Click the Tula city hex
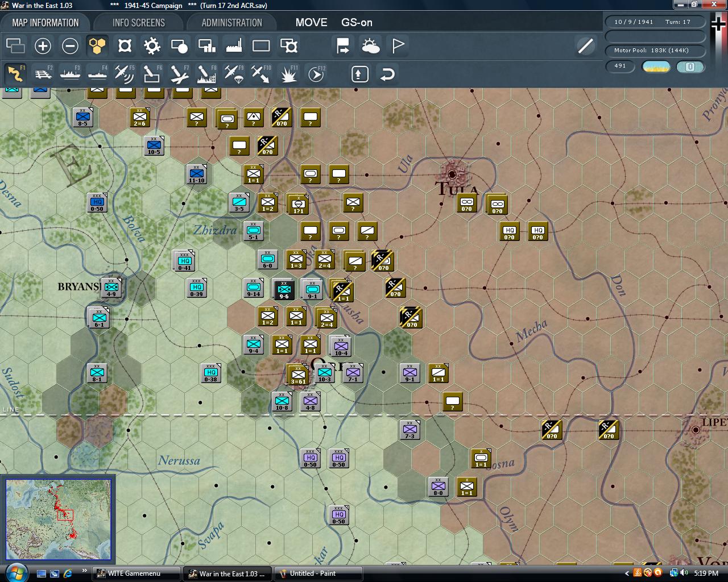728x582 pixels. point(452,174)
